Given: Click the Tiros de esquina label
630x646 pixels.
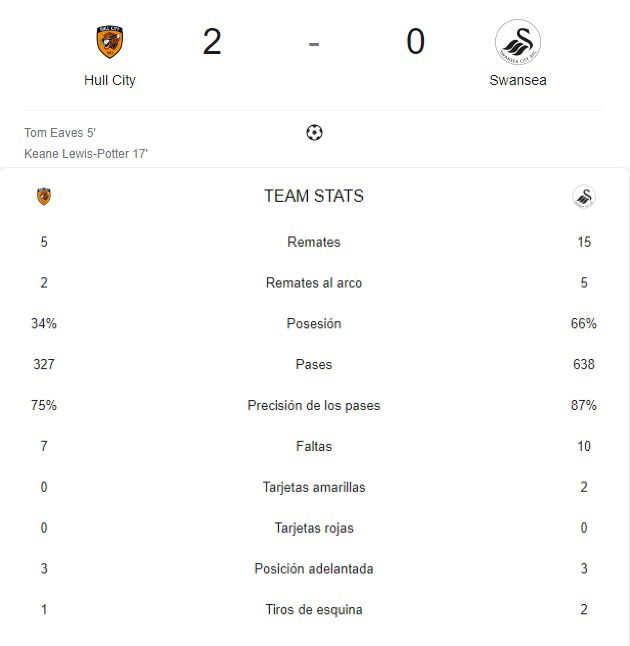Looking at the screenshot, I should 314,609.
